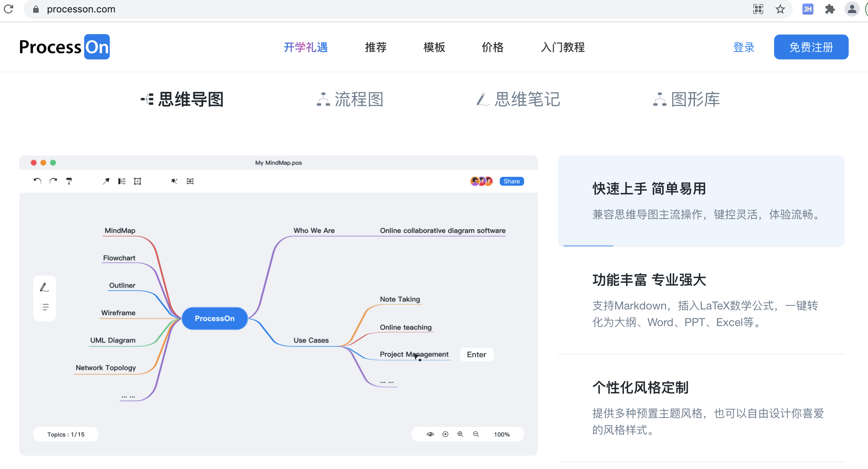868x469 pixels.
Task: Select the Flowchart branch topic
Action: (x=119, y=258)
